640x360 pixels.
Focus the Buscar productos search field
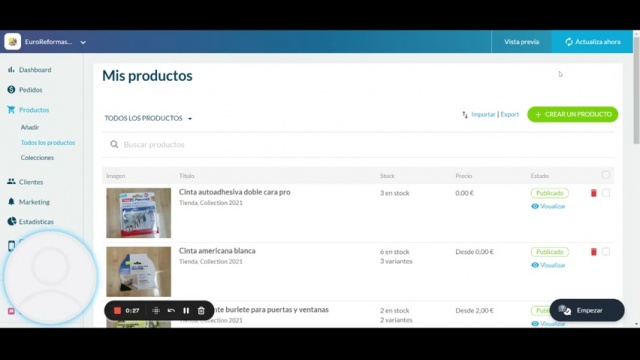coord(358,144)
